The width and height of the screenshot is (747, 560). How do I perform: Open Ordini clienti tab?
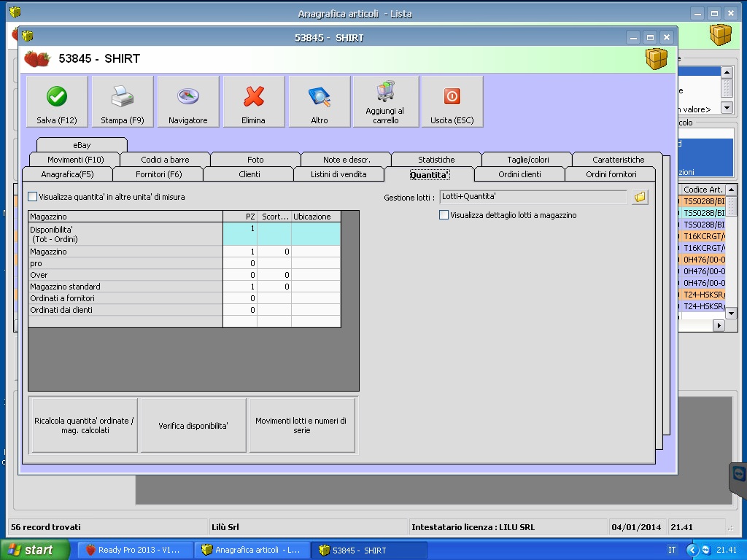[519, 174]
